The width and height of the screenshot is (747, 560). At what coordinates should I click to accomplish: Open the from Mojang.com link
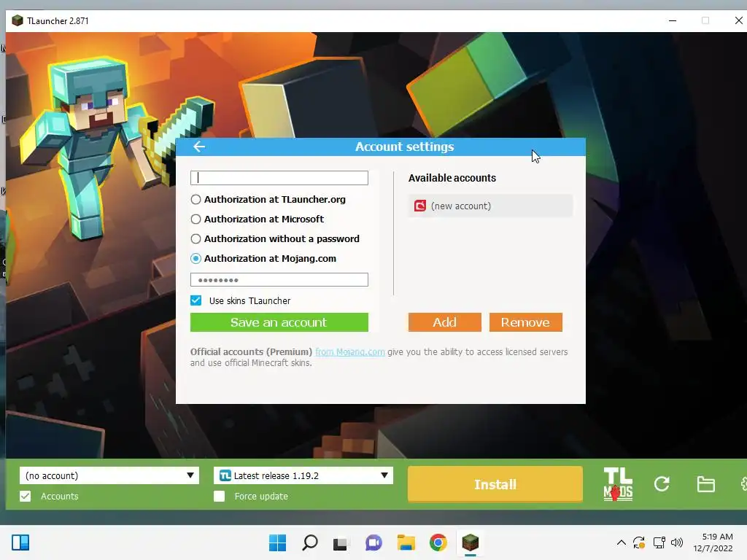pyautogui.click(x=349, y=352)
